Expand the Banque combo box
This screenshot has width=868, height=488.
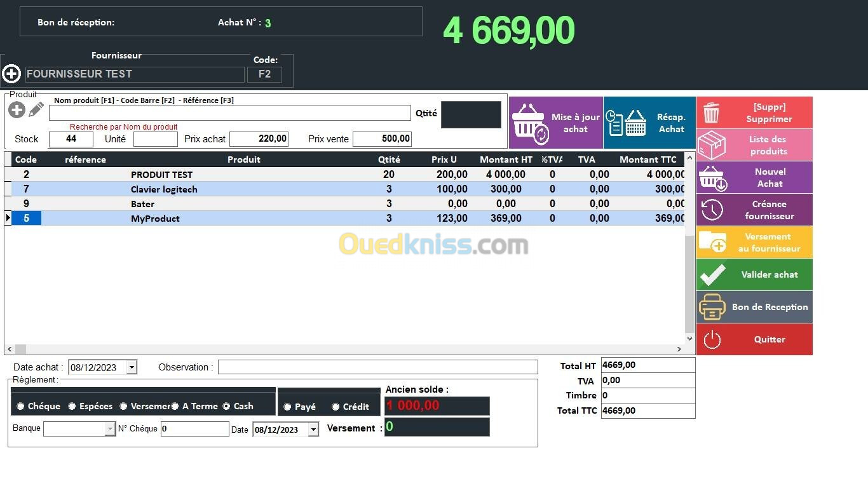click(x=110, y=429)
